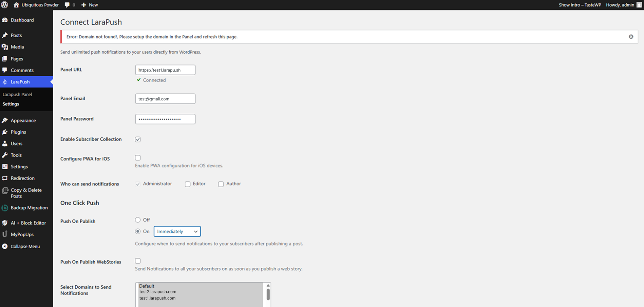The height and width of the screenshot is (307, 644).
Task: Dismiss the Domain not found error notice
Action: pyautogui.click(x=631, y=37)
